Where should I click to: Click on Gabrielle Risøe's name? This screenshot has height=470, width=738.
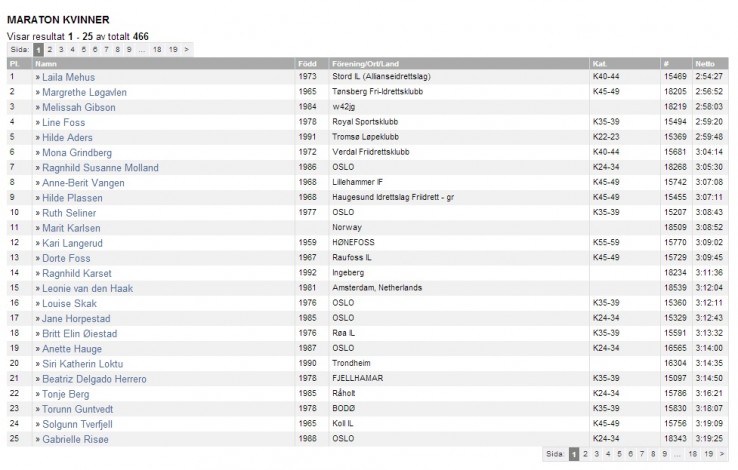pos(75,439)
